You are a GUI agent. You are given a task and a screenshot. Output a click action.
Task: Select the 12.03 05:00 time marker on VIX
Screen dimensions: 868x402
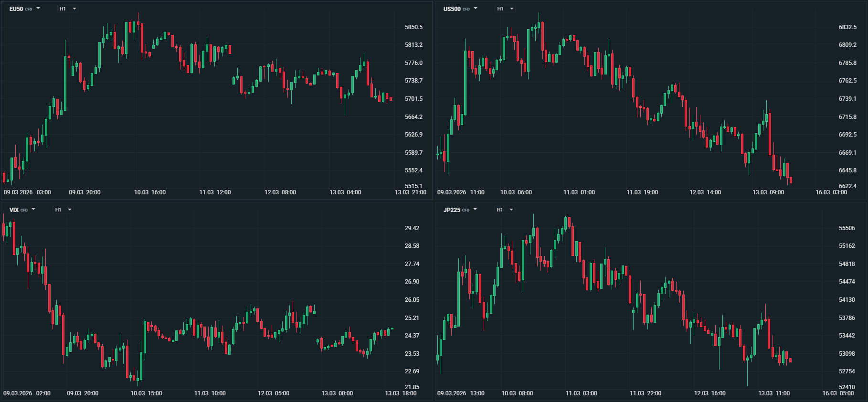point(274,393)
